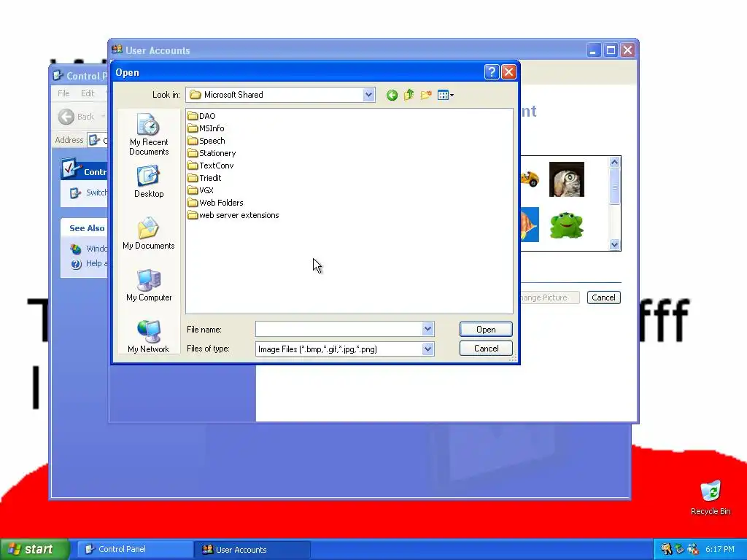Viewport: 747px width, 560px height.
Task: Select the VGX folder
Action: coord(201,190)
